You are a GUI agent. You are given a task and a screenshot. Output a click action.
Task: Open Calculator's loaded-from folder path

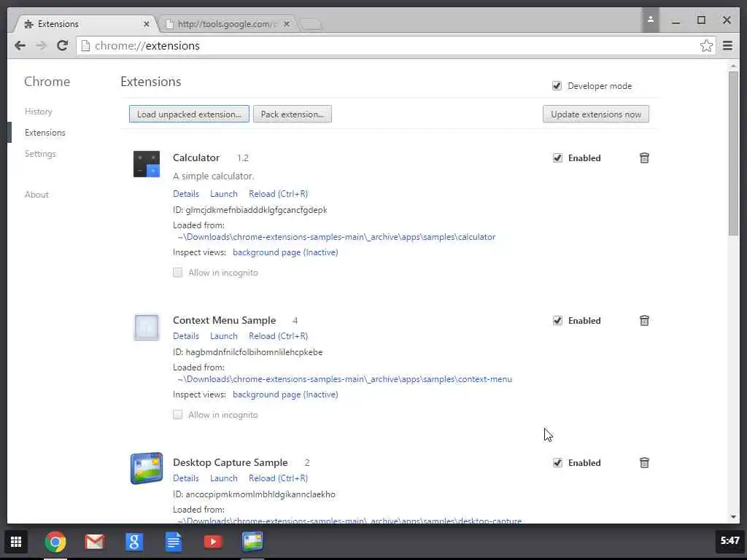tap(336, 237)
